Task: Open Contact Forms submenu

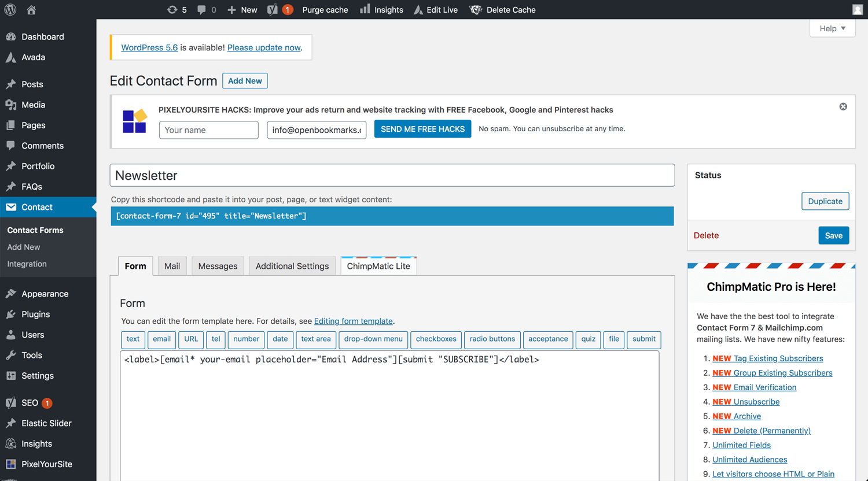Action: coord(35,230)
